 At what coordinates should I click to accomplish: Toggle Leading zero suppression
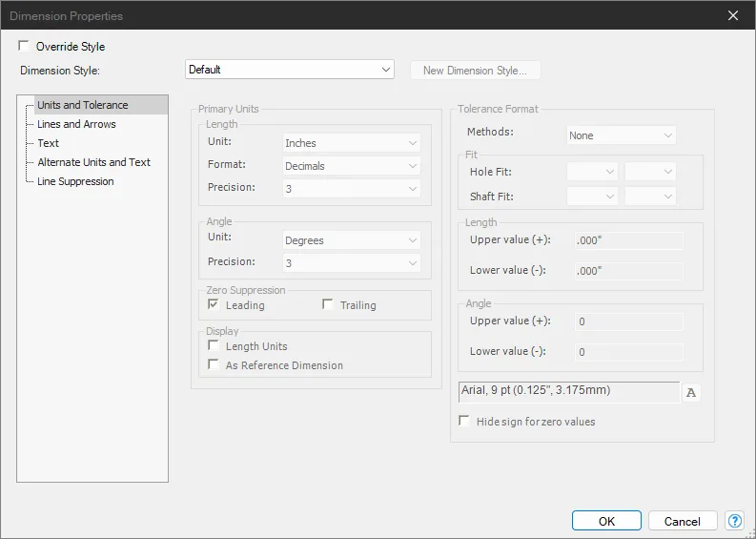(214, 304)
